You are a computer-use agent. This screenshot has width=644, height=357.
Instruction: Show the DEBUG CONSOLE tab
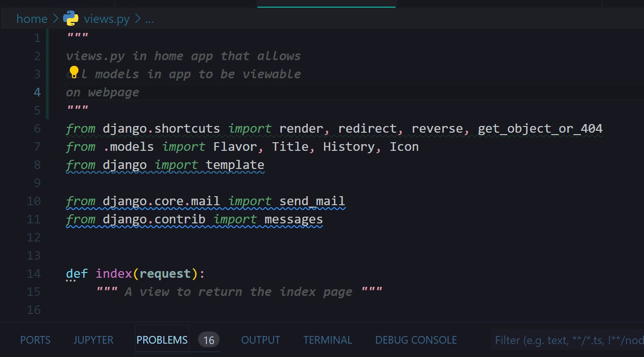pyautogui.click(x=416, y=340)
